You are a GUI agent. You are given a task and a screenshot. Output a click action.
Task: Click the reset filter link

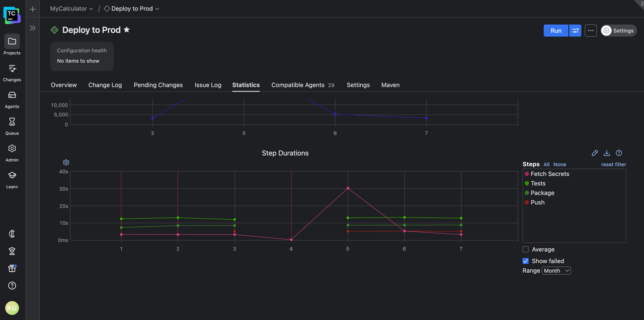(613, 165)
